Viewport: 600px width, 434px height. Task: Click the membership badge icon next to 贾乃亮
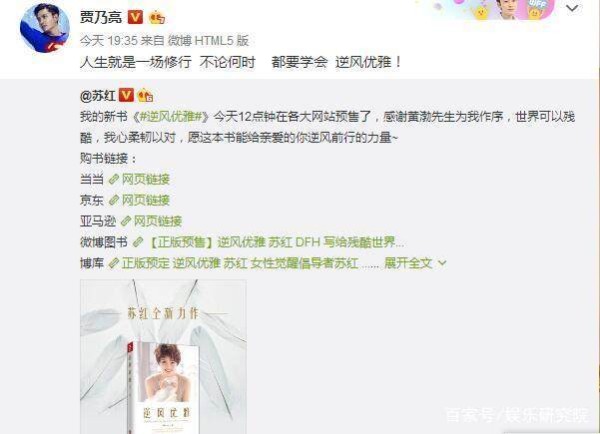[x=157, y=18]
